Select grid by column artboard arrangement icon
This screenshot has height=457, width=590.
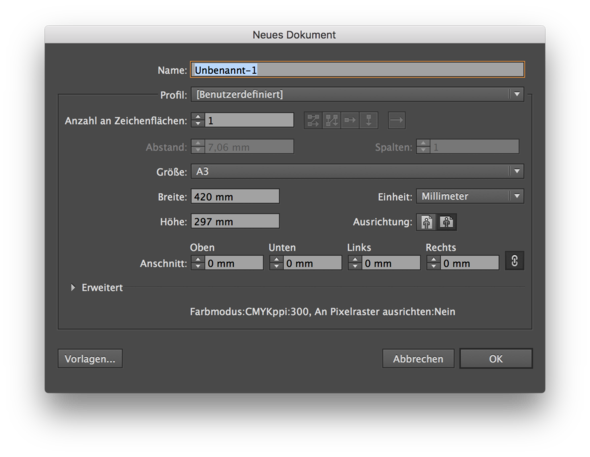click(331, 120)
